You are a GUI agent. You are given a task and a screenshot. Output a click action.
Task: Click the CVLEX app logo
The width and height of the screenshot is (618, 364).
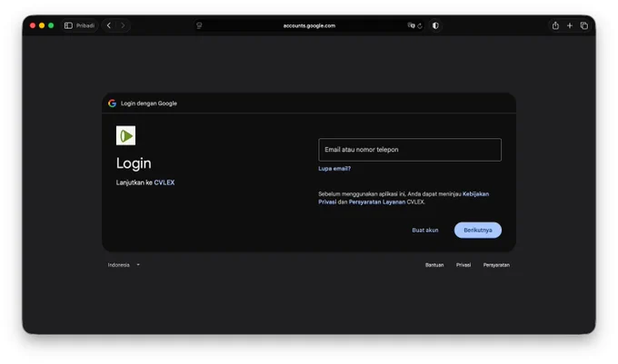[125, 135]
